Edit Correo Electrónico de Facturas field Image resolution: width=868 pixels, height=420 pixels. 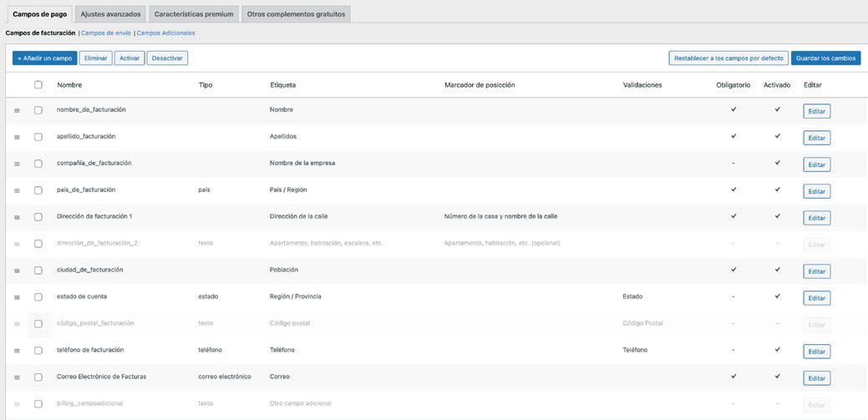(817, 378)
